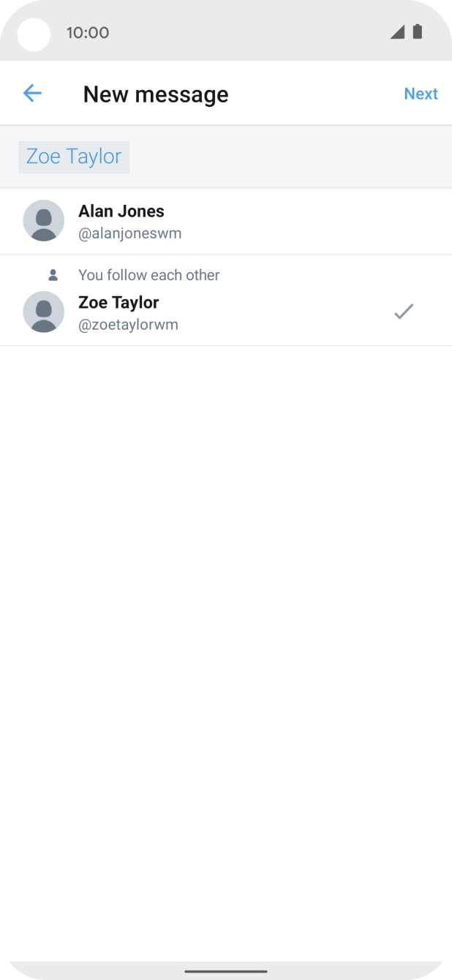This screenshot has height=980, width=452.
Task: Tap the empty area below the contacts list
Action: click(226, 622)
